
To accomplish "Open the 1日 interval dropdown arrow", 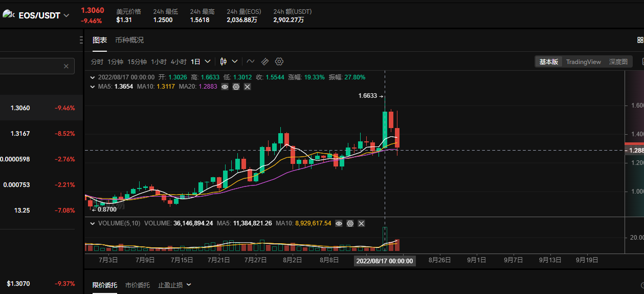I will (208, 61).
